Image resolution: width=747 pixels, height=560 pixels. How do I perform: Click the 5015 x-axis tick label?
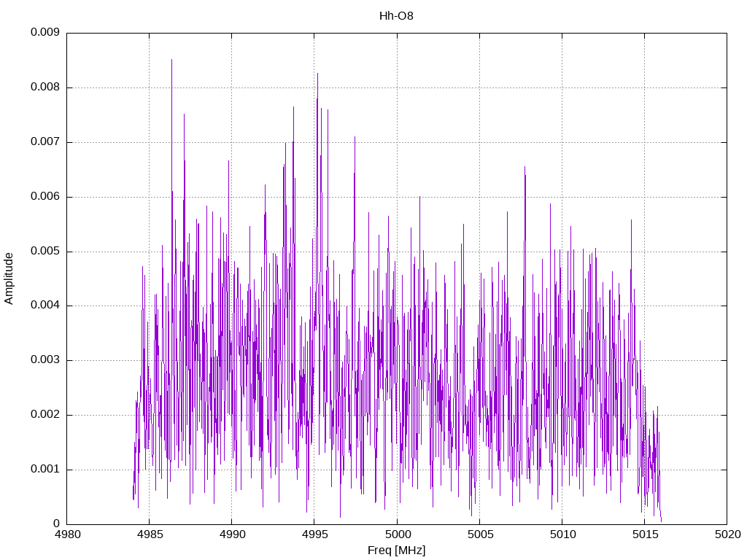[x=645, y=534]
